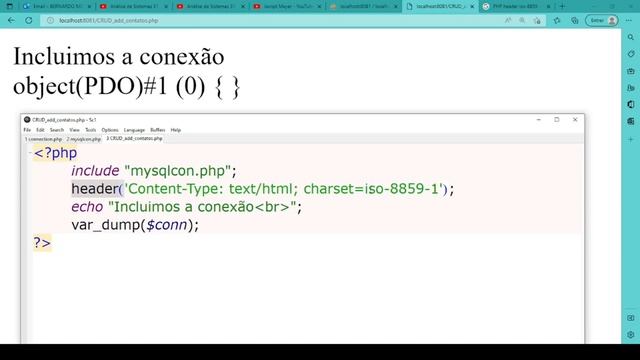Open the sidebar tools briefcase icon
This screenshot has height=360, width=640.
[631, 71]
